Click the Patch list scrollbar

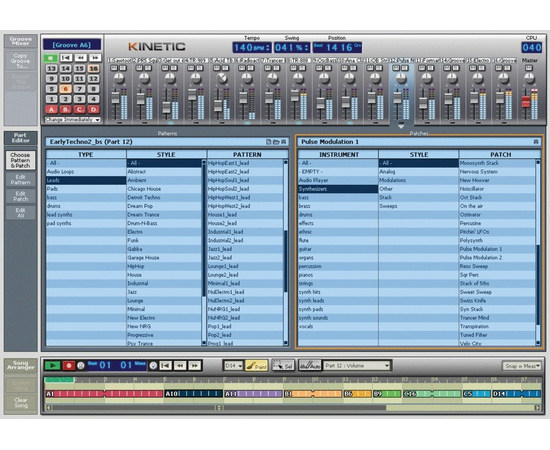538,253
